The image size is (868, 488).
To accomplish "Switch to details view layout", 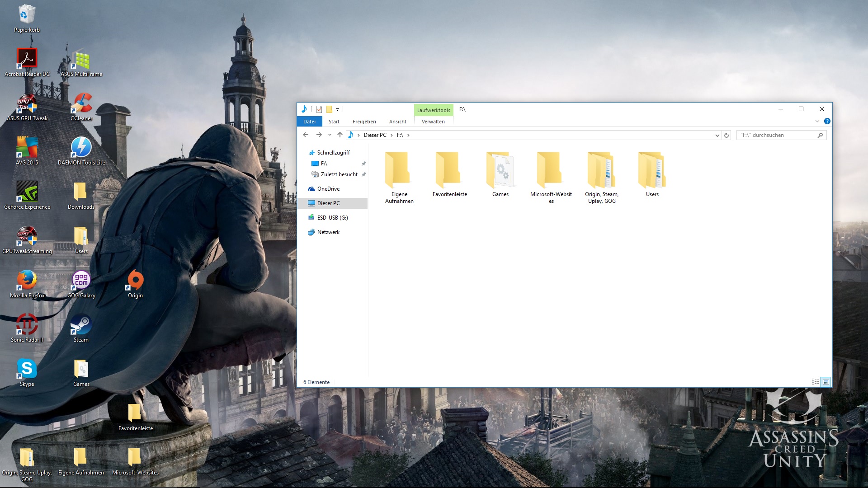I will 816,382.
